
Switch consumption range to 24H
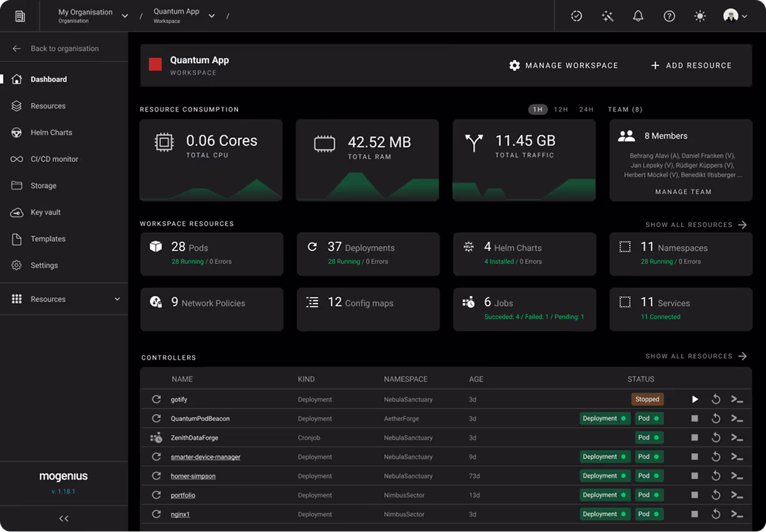[586, 110]
